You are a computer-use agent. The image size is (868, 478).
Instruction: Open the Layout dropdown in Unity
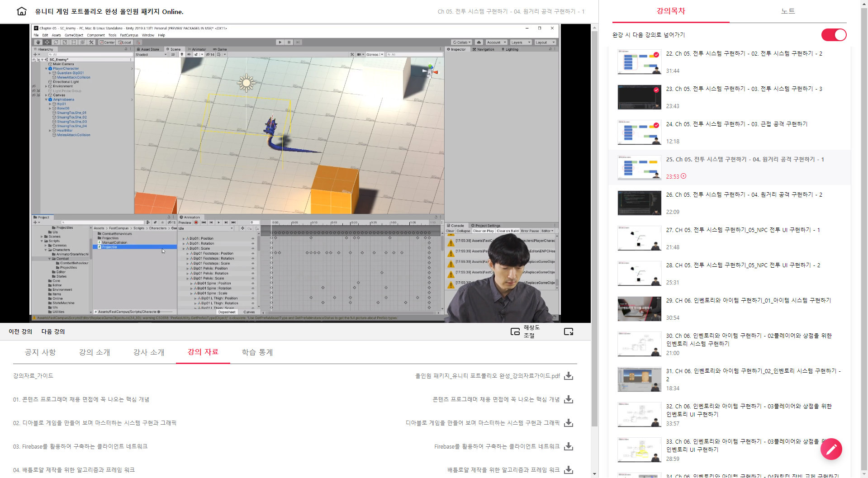tap(545, 42)
